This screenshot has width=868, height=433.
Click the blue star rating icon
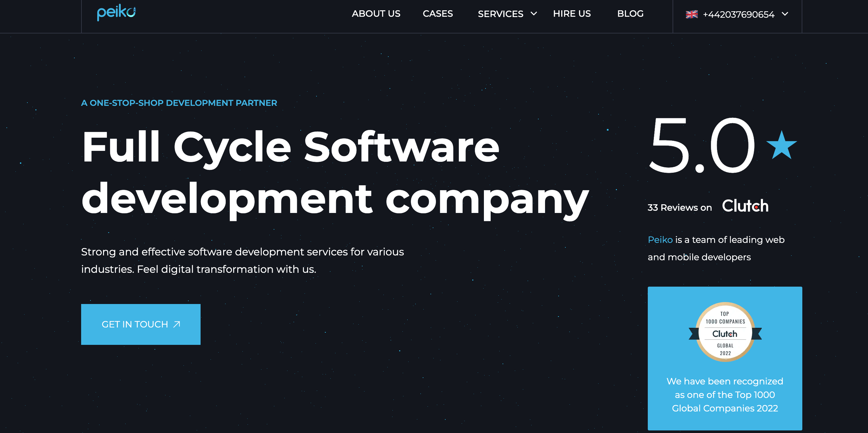tap(781, 145)
